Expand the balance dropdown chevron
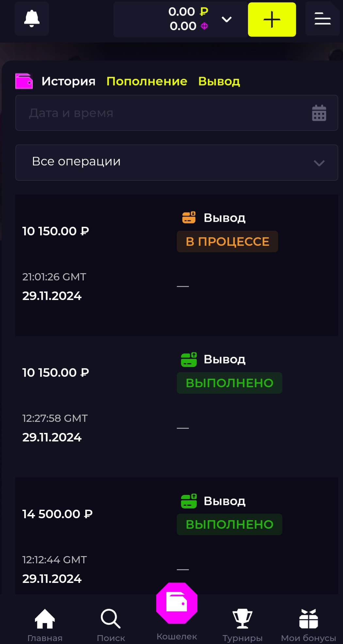343x644 pixels. pyautogui.click(x=226, y=20)
